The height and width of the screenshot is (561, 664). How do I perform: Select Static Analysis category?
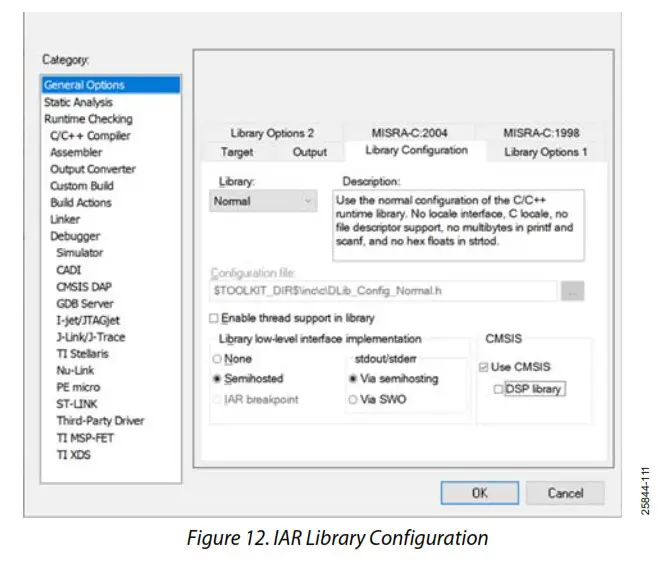[x=78, y=102]
